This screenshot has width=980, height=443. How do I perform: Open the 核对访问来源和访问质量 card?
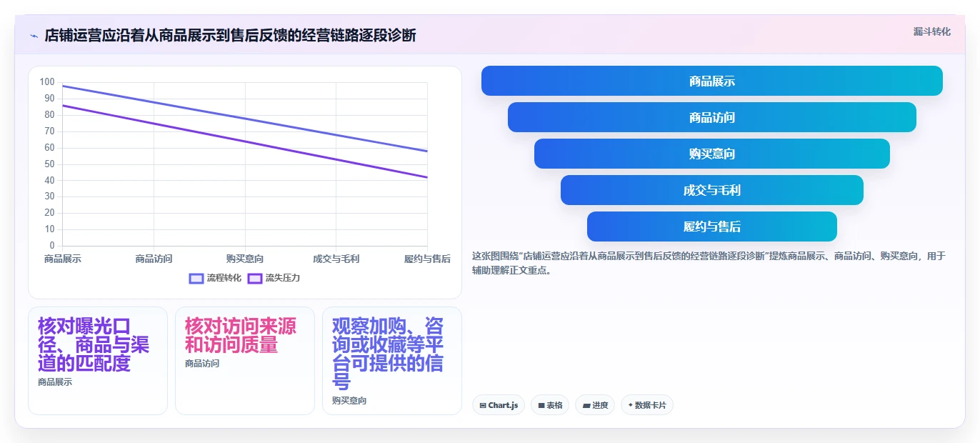(245, 361)
